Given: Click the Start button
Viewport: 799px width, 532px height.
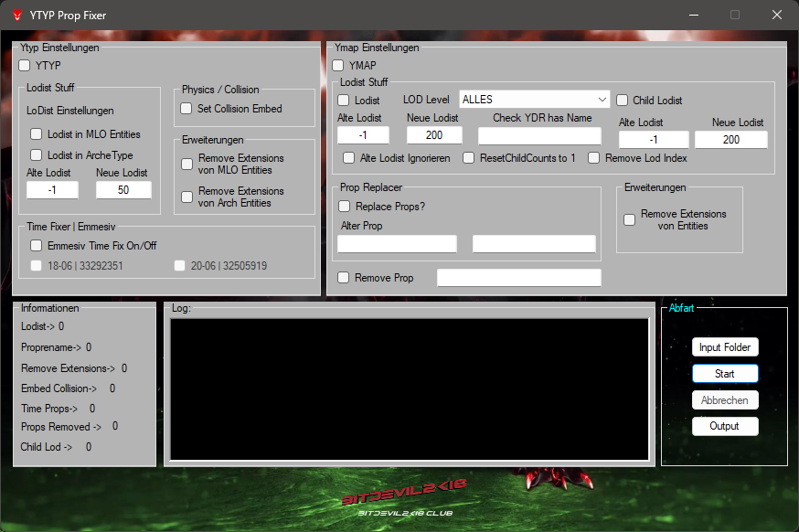Looking at the screenshot, I should pos(725,374).
